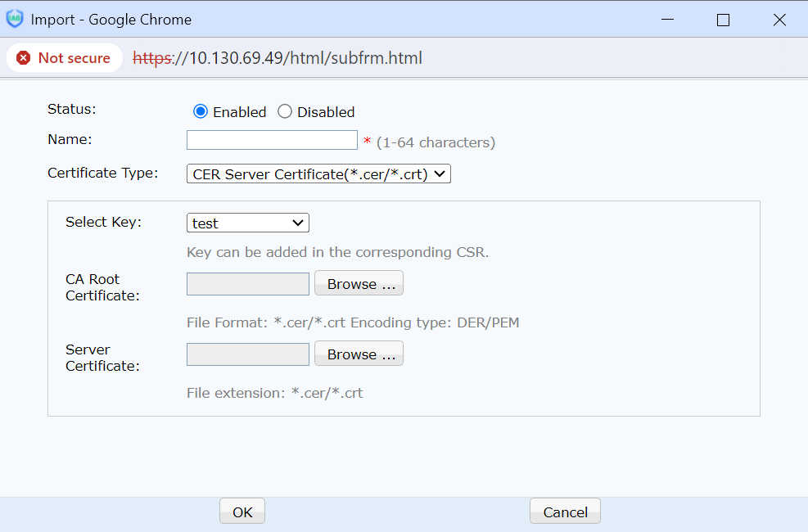The width and height of the screenshot is (808, 532).
Task: Browse for the CA Root Certificate file
Action: [359, 284]
